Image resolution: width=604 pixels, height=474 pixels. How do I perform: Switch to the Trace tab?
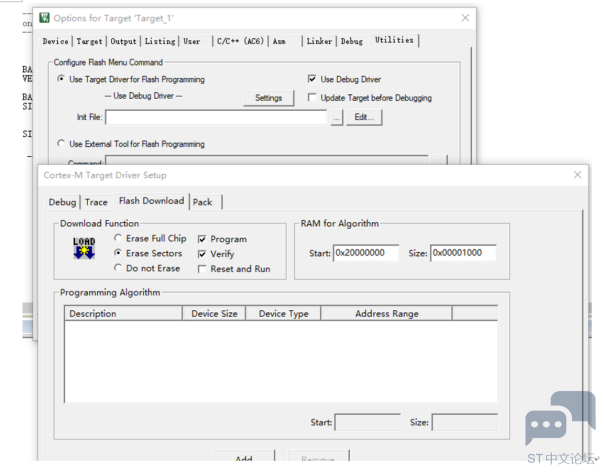pyautogui.click(x=96, y=202)
